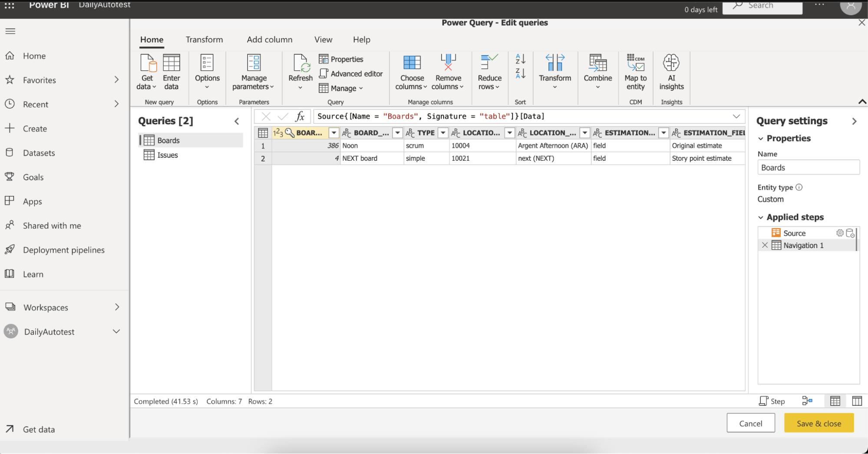The width and height of the screenshot is (868, 454).
Task: Collapse the Queries pane
Action: [x=237, y=121]
